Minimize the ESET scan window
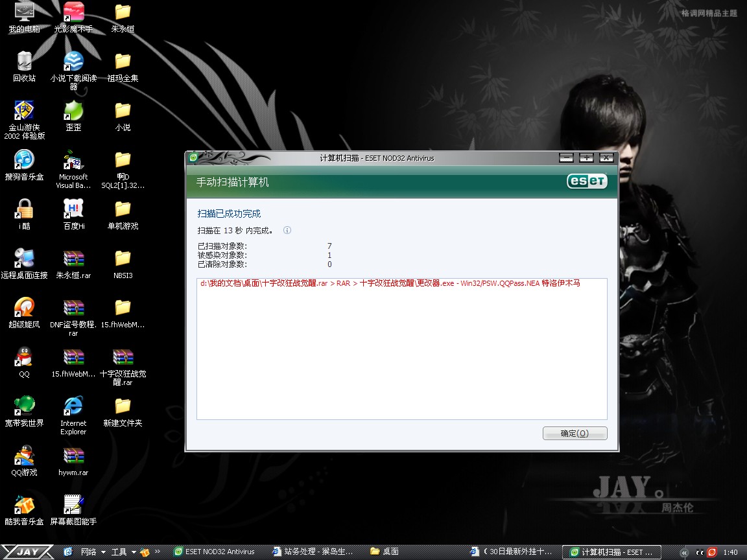Screen dimensions: 747x560 566,157
